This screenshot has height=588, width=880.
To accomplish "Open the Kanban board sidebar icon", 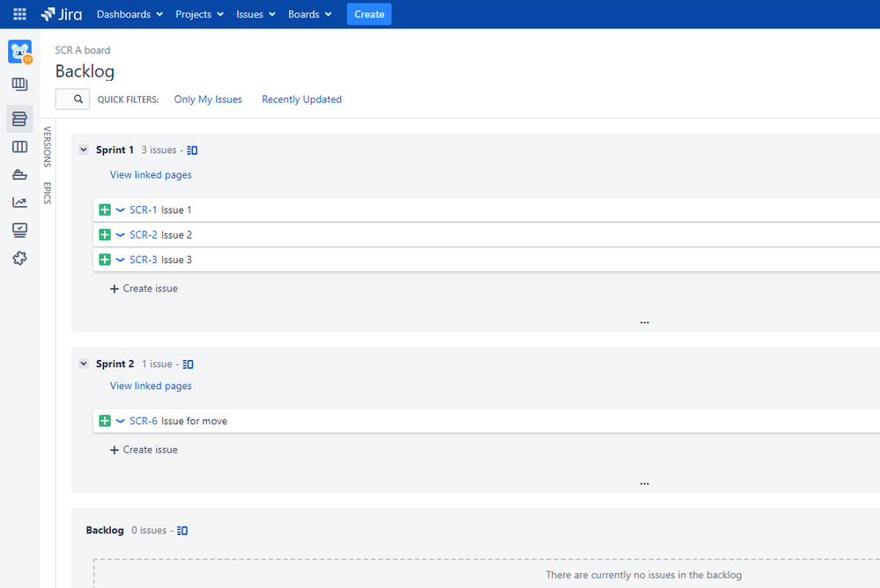I will pos(19,85).
